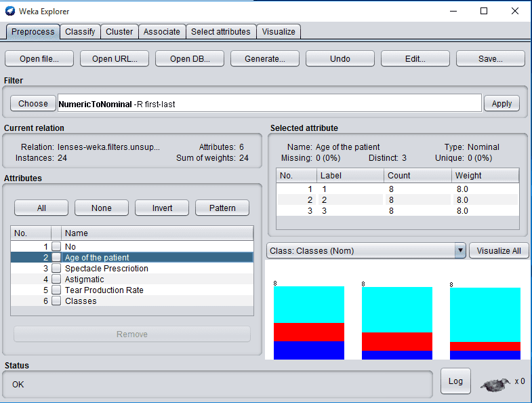Click the NumericToNominal filter settings field

(270, 103)
